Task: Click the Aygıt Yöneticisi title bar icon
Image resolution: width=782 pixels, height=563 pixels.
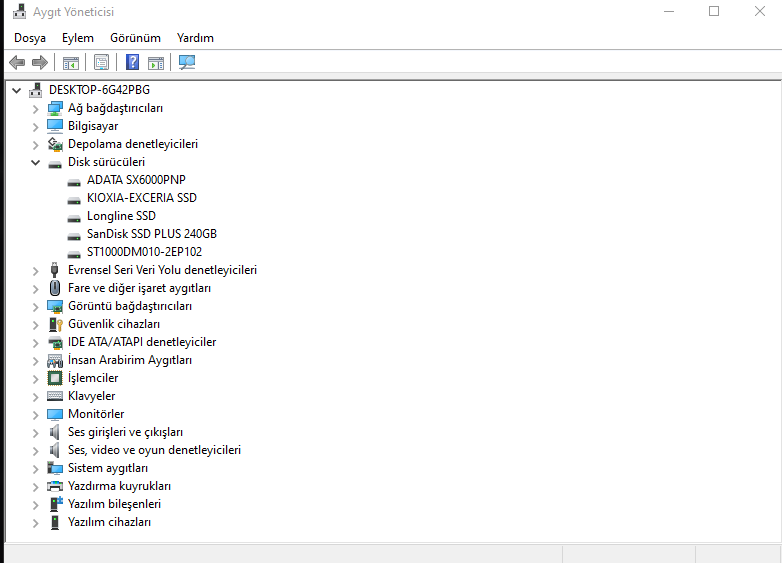Action: click(x=19, y=11)
